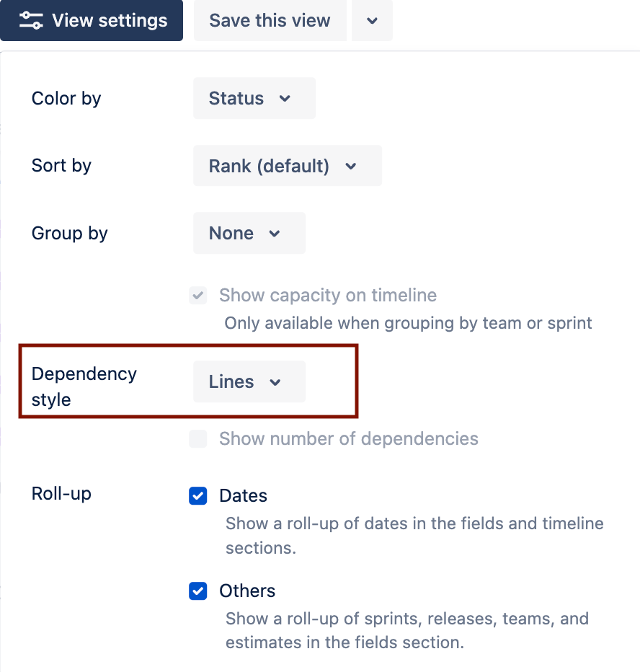
Task: Open the dropdown arrow beside Save this view
Action: point(372,20)
